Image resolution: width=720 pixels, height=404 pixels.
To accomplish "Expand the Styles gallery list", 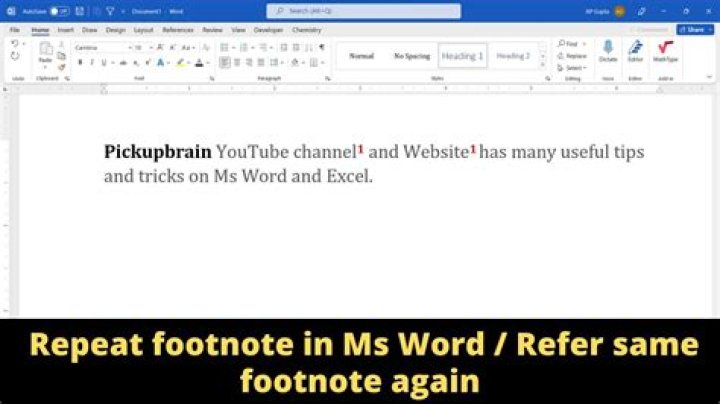I will point(544,68).
